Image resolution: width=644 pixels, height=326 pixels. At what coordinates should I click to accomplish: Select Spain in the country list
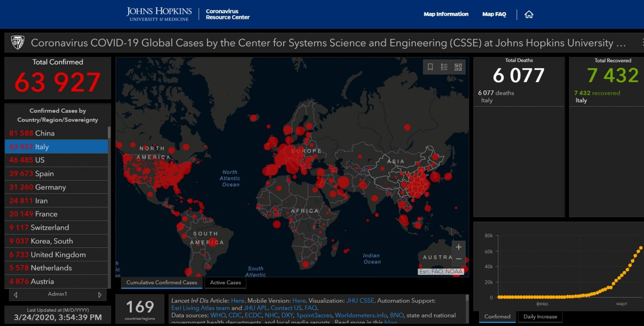tap(56, 174)
